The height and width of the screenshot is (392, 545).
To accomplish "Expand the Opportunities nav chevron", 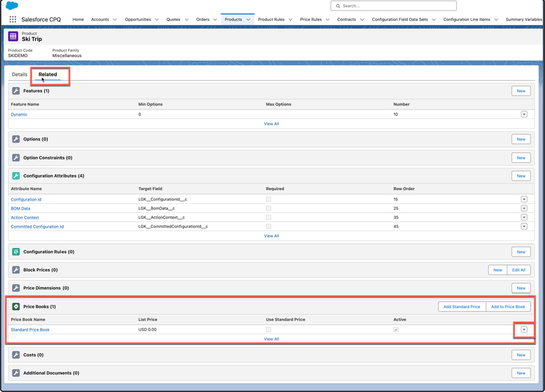I will 157,19.
